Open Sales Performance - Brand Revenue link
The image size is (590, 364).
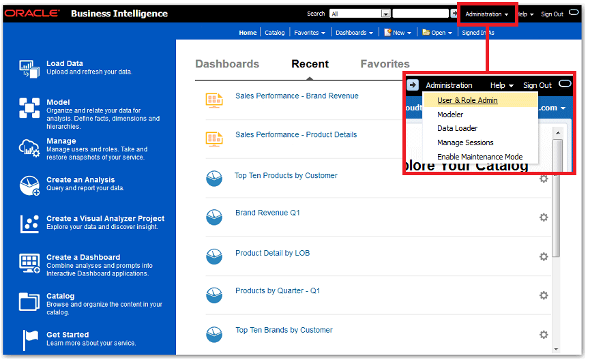(x=297, y=96)
